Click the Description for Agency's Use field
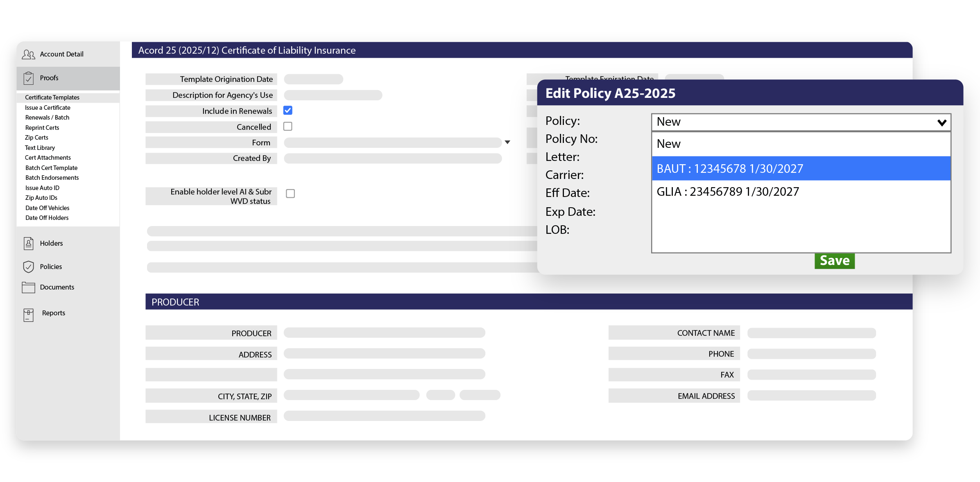980x482 pixels. tap(333, 95)
